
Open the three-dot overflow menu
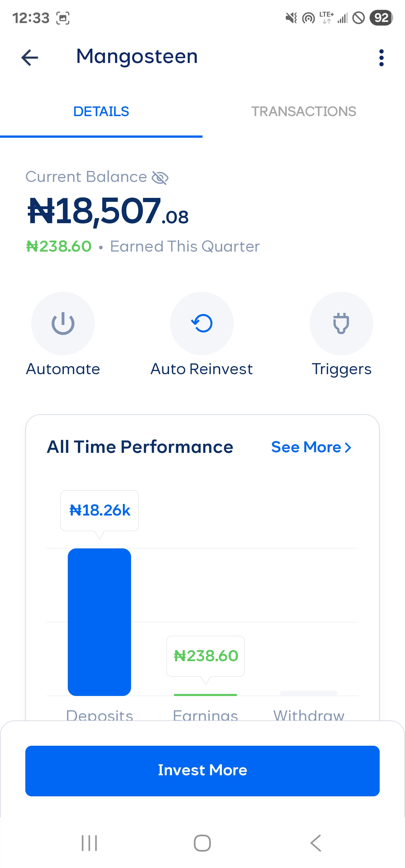tap(381, 58)
